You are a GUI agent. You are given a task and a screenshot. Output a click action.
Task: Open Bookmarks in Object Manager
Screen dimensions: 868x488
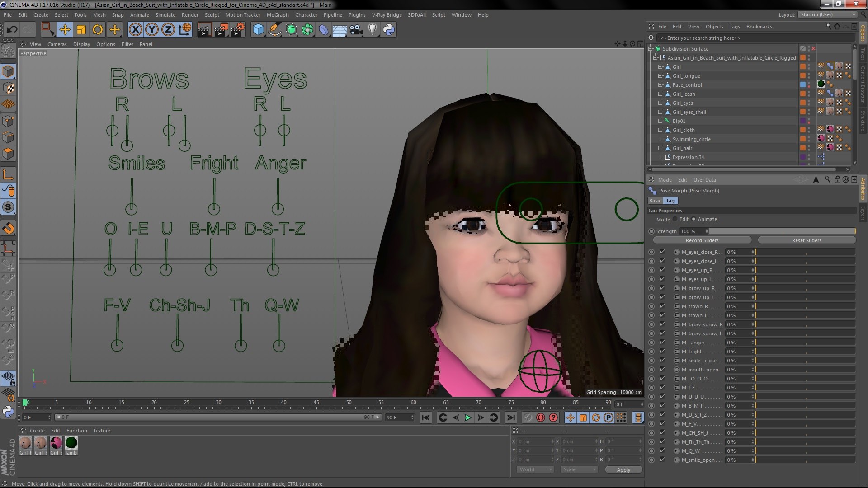click(759, 27)
